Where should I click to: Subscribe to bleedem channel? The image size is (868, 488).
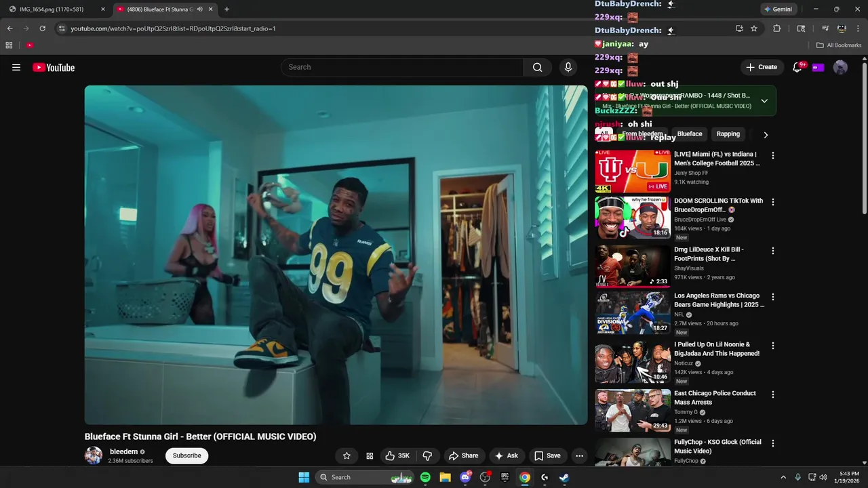[x=186, y=455]
